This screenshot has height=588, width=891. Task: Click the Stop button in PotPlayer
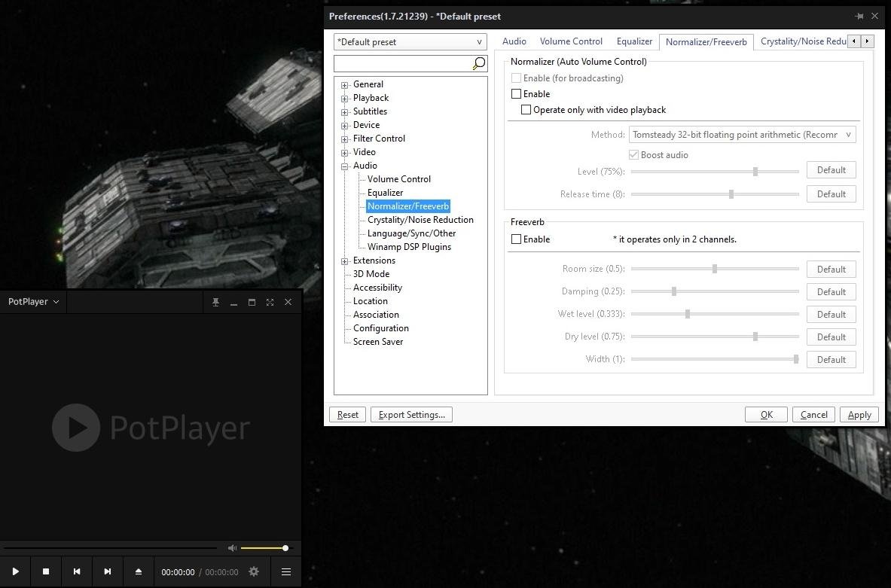46,571
